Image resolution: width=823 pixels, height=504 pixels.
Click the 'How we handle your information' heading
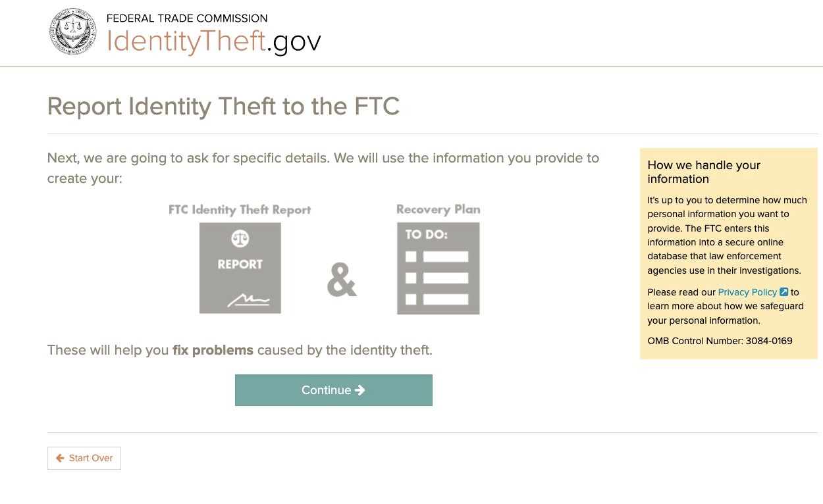pos(704,172)
